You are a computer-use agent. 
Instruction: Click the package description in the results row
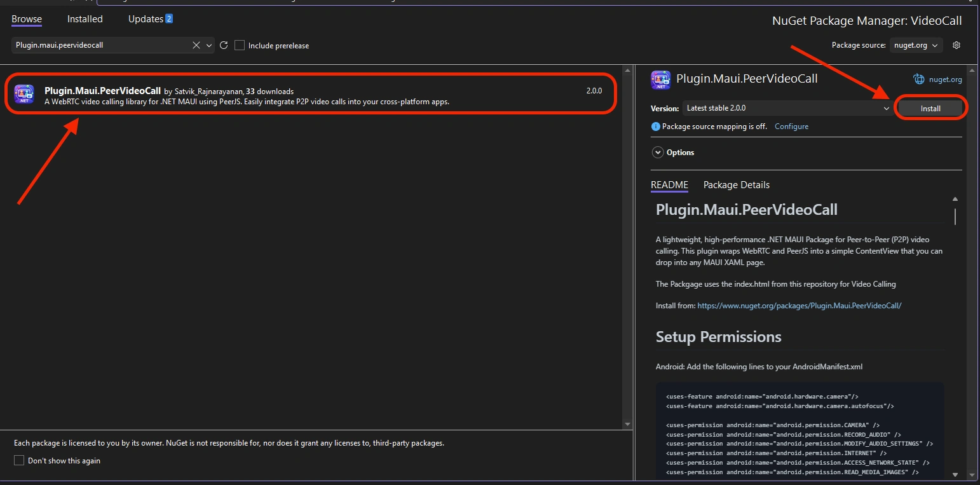[247, 102]
